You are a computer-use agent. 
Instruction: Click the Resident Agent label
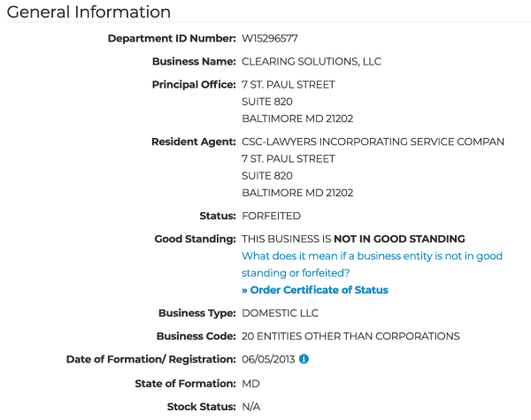pyautogui.click(x=193, y=141)
